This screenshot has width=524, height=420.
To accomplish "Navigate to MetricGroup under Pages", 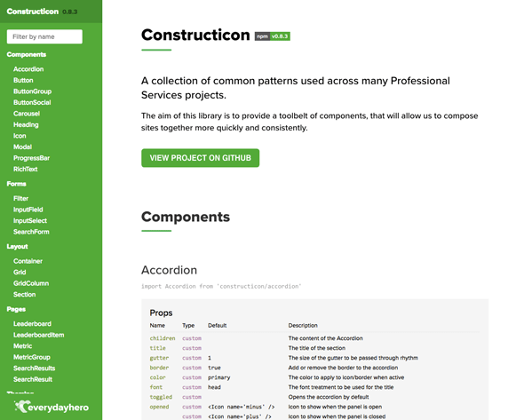I will pos(32,357).
